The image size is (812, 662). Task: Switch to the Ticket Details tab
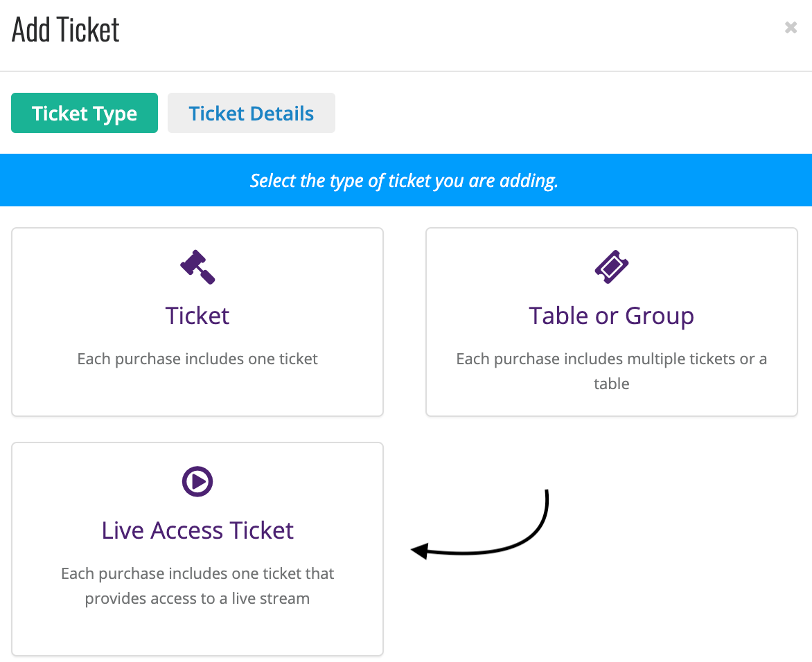point(251,113)
